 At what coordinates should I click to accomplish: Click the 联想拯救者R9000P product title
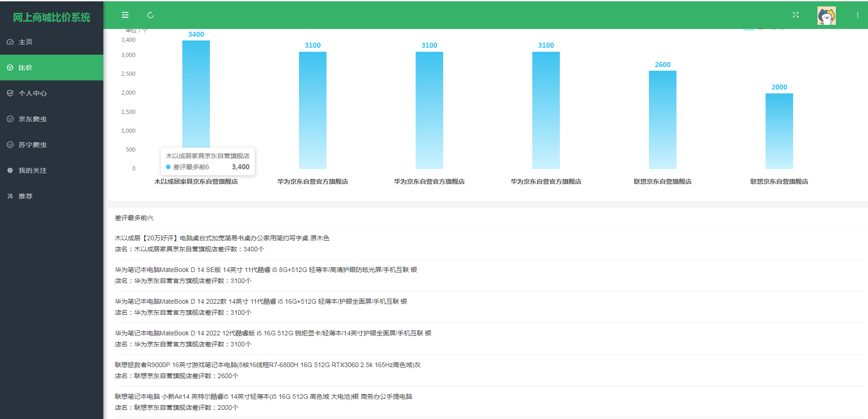268,365
